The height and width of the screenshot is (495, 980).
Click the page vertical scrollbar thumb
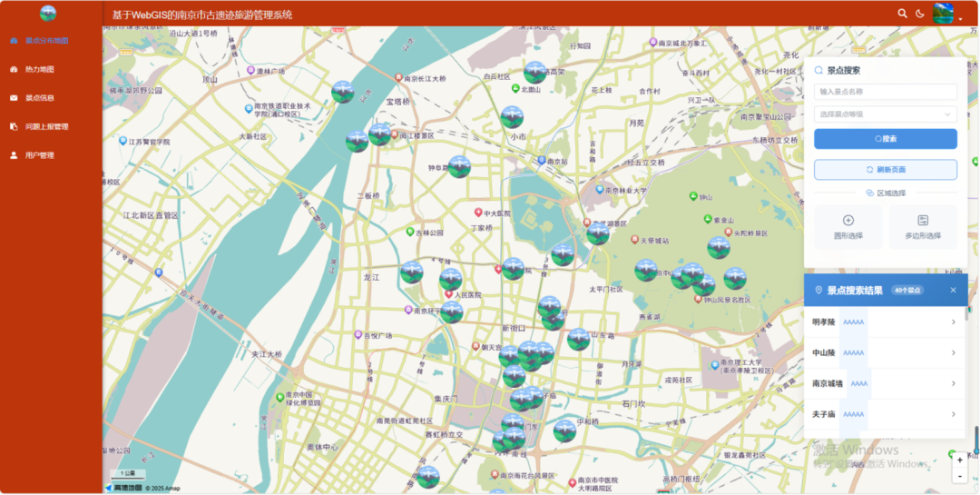(x=976, y=440)
